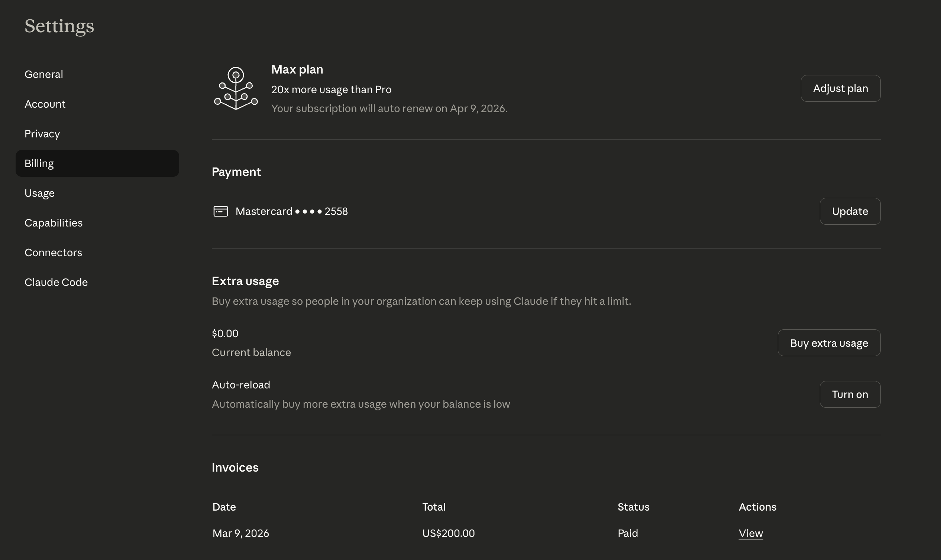Click the Max plan tree icon

coord(236,89)
